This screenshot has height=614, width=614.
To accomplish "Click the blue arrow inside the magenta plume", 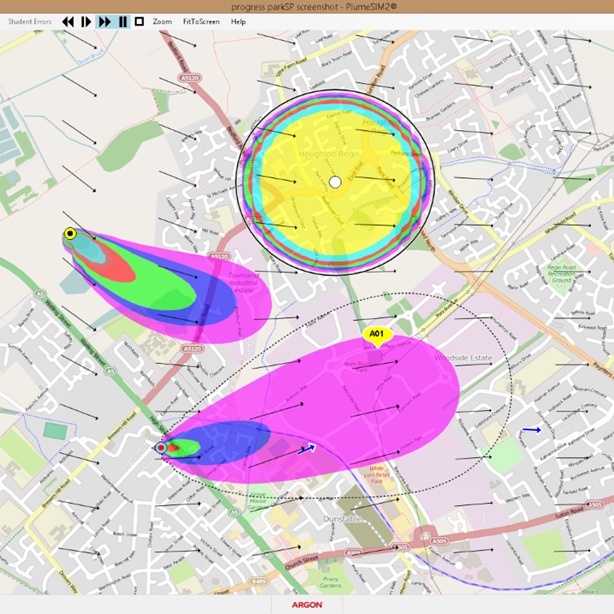I will point(306,449).
